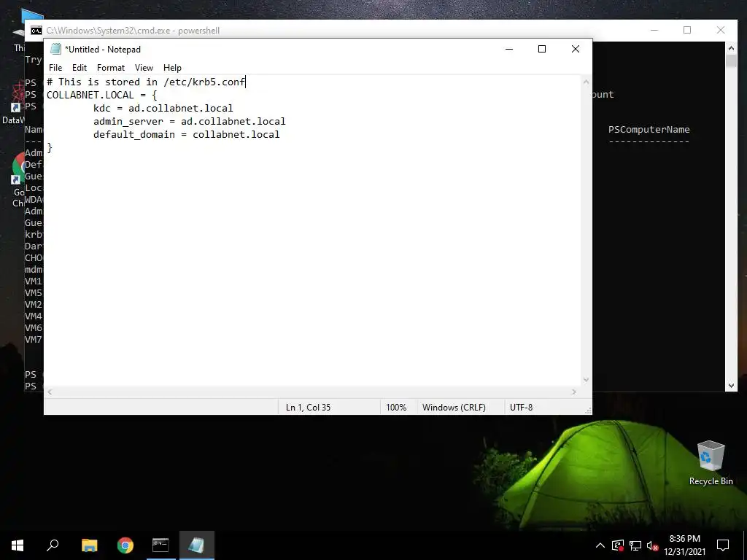Maximize the Notepad window
Viewport: 747px width, 560px height.
click(542, 49)
